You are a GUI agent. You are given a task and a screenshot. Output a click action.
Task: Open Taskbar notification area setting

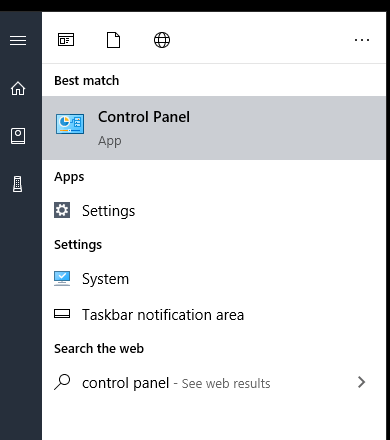pos(214,315)
